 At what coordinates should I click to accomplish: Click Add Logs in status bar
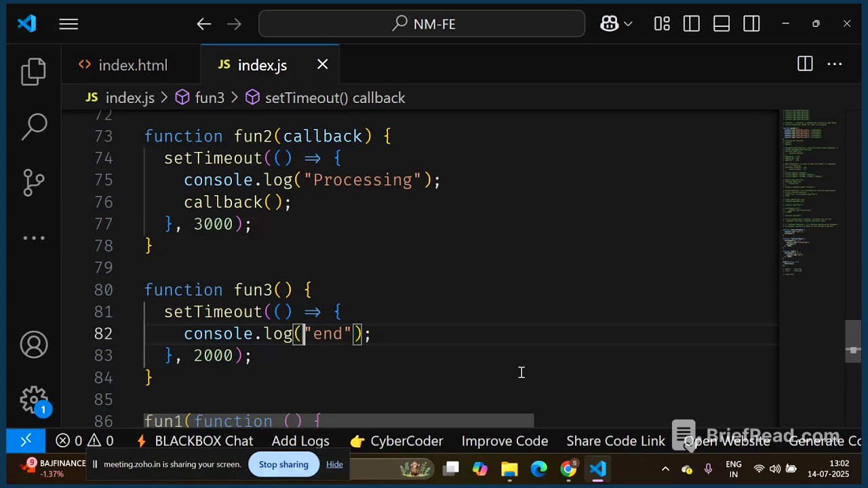click(x=300, y=441)
